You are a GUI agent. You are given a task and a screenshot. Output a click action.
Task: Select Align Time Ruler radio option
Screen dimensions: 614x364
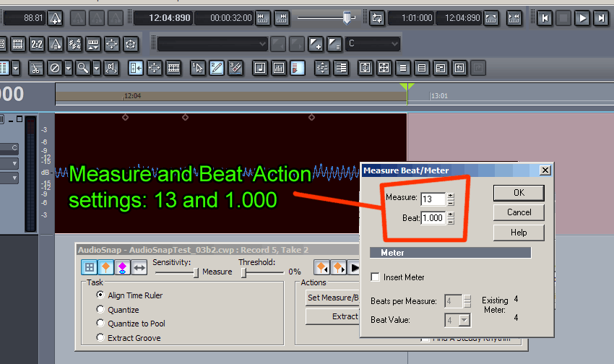(101, 295)
